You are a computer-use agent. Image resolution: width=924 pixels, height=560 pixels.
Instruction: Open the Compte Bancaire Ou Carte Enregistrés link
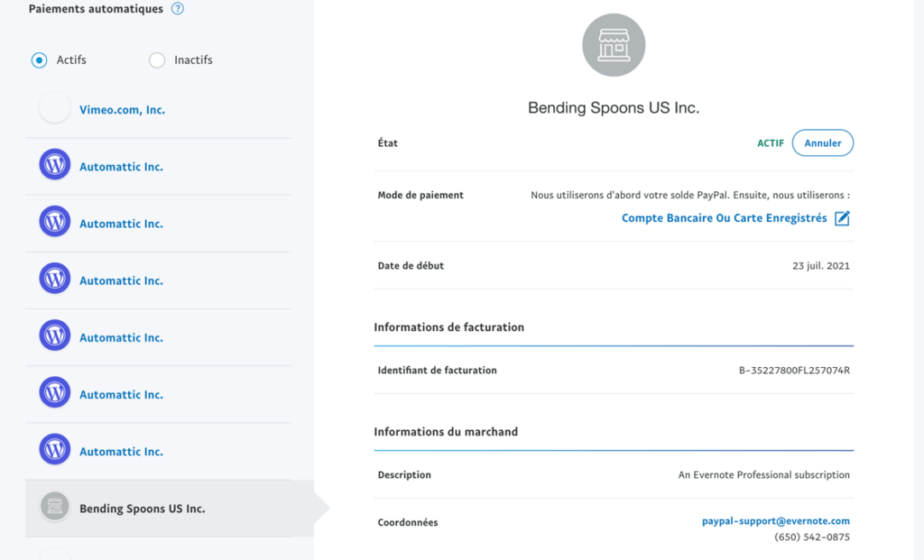pyautogui.click(x=723, y=217)
